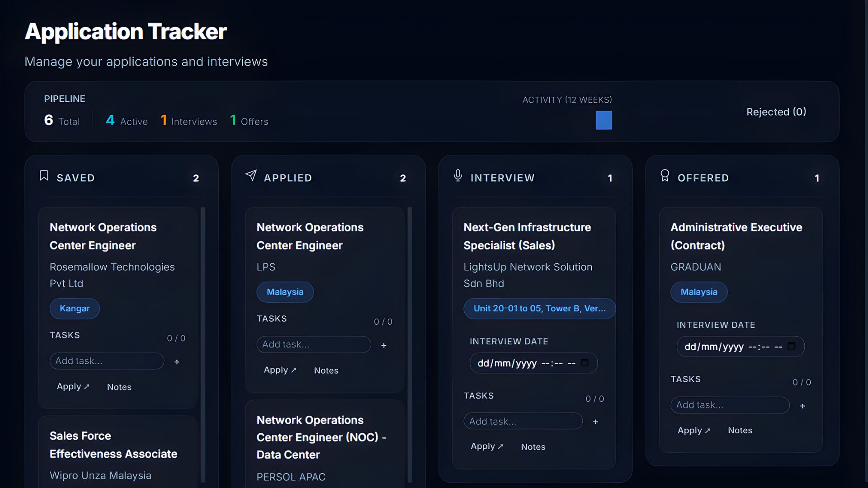Click the Kangar location tag
Image resolution: width=868 pixels, height=488 pixels.
tap(75, 308)
